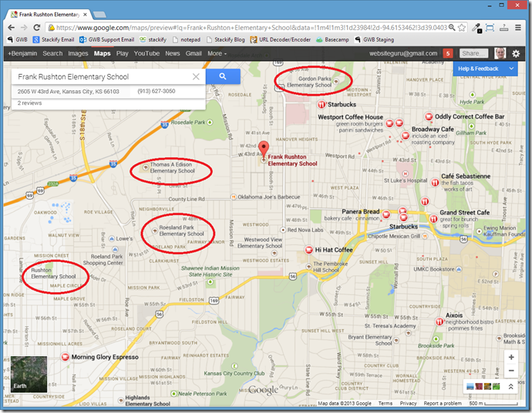
Task: Zoom in on the map
Action: pyautogui.click(x=511, y=357)
